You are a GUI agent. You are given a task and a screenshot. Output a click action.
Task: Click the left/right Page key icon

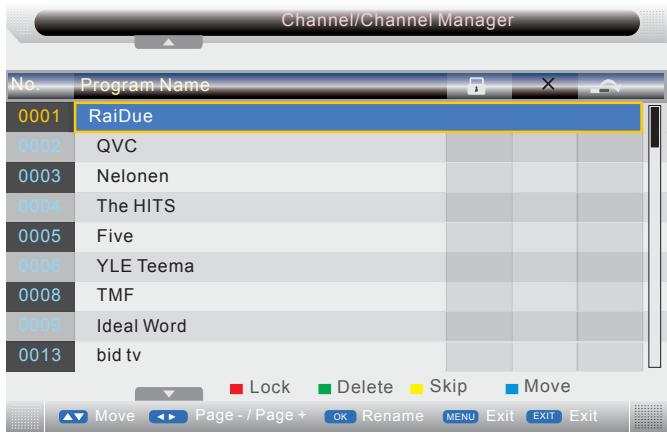tap(168, 417)
